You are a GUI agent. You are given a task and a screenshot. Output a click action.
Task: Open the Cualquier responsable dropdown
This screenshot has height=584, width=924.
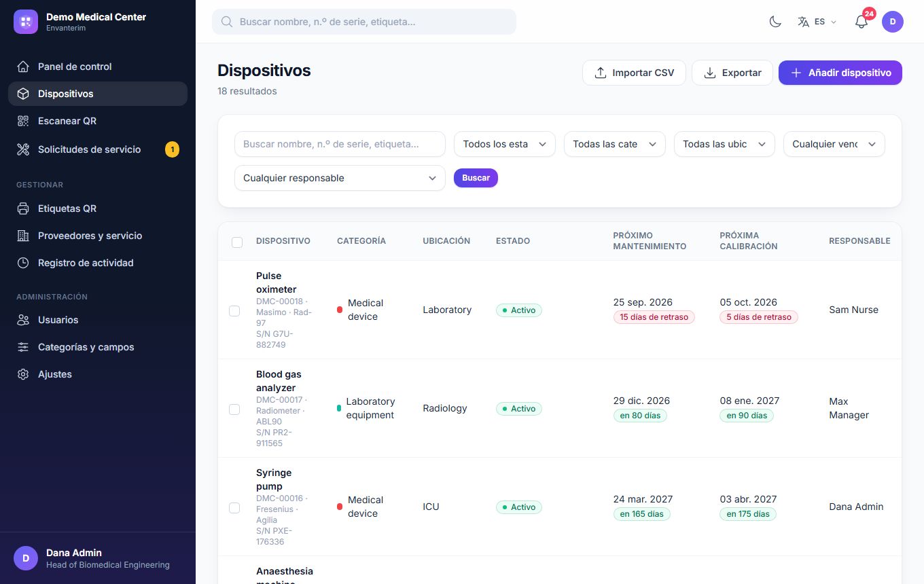(340, 178)
